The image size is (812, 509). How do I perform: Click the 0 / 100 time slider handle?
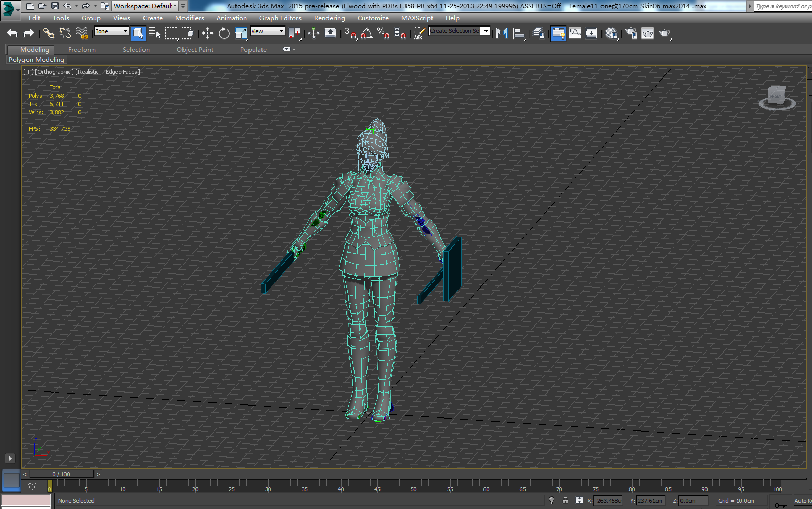[61, 474]
